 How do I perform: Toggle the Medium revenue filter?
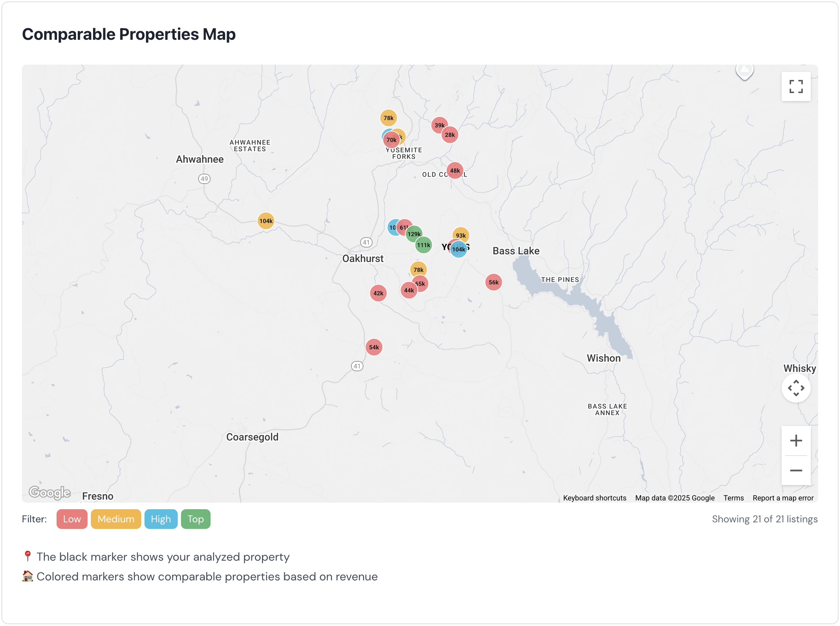[116, 519]
